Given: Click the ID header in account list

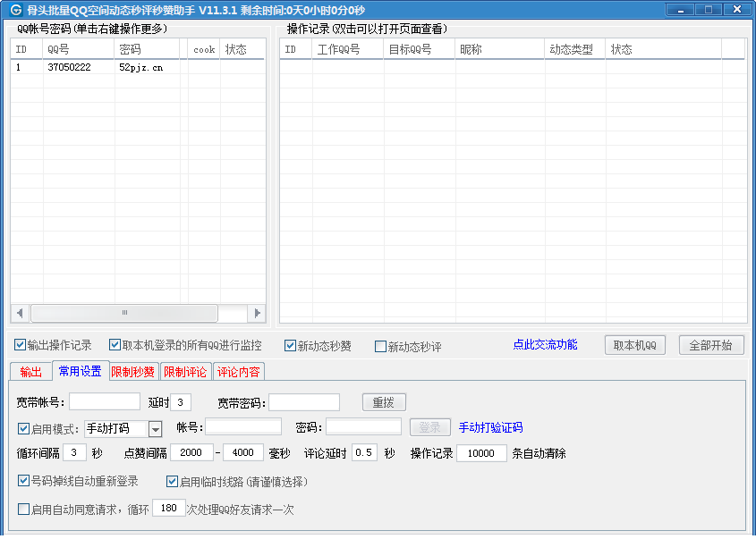Looking at the screenshot, I should point(27,49).
